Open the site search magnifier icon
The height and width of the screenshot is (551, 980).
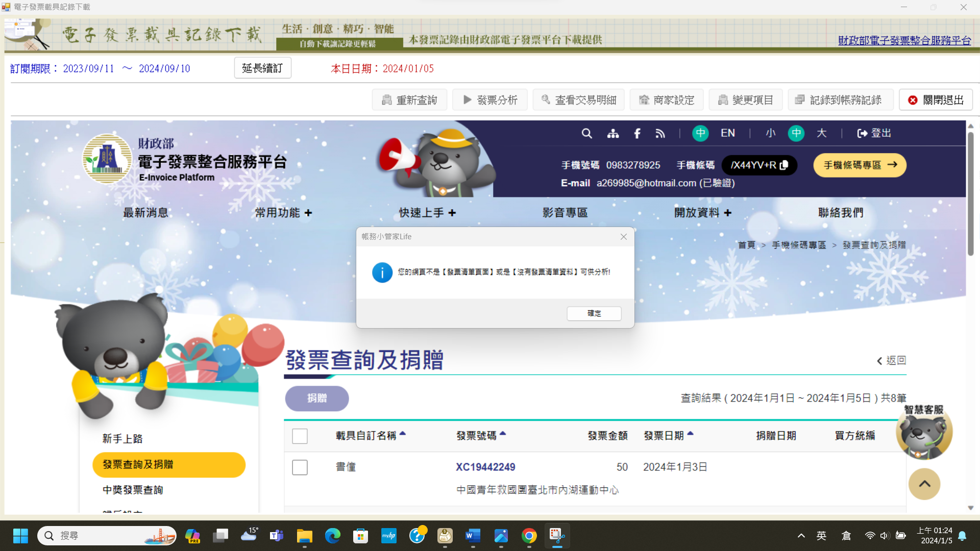tap(586, 133)
